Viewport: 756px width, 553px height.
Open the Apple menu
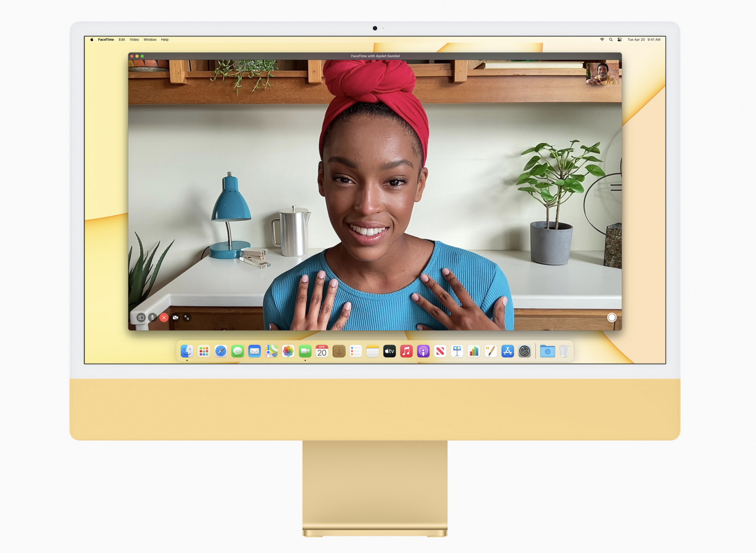click(91, 39)
